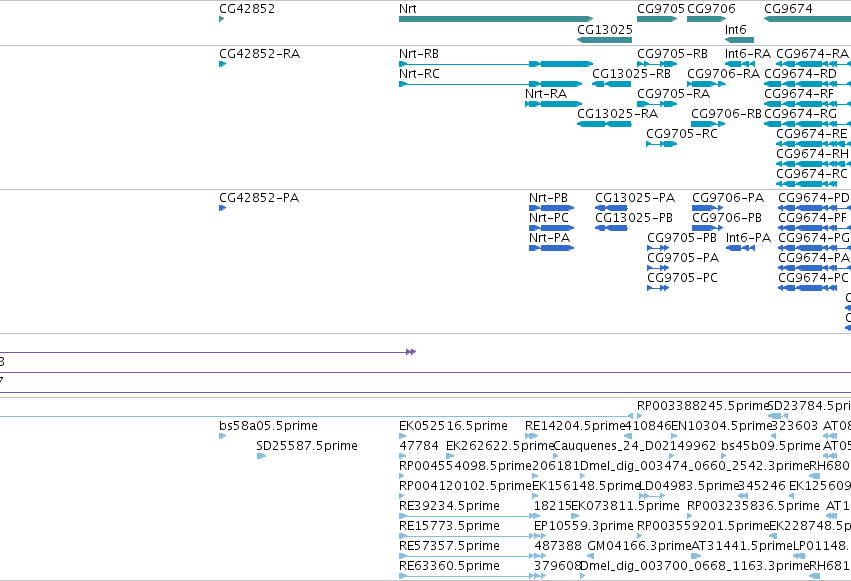Click the SD25587.5prime EST
The width and height of the screenshot is (851, 581).
[x=261, y=456]
